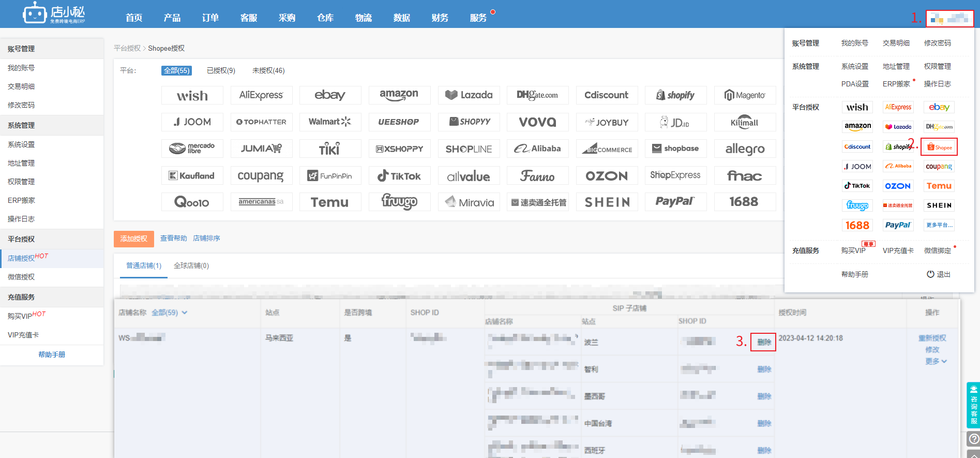The height and width of the screenshot is (458, 980).
Task: Expand the 全部(59) store name filter
Action: click(x=169, y=313)
